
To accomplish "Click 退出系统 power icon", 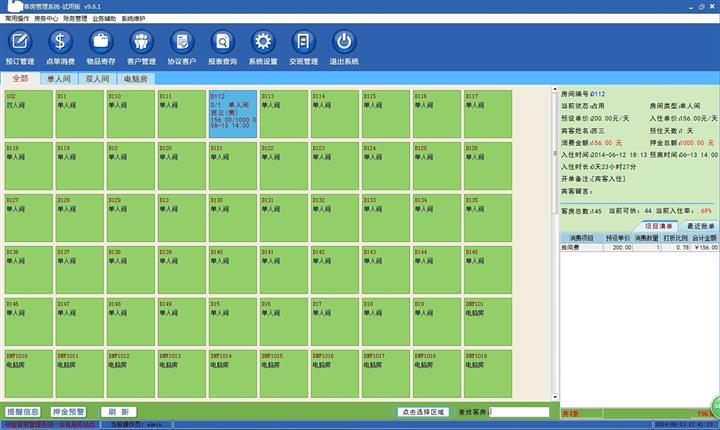I will pyautogui.click(x=344, y=46).
